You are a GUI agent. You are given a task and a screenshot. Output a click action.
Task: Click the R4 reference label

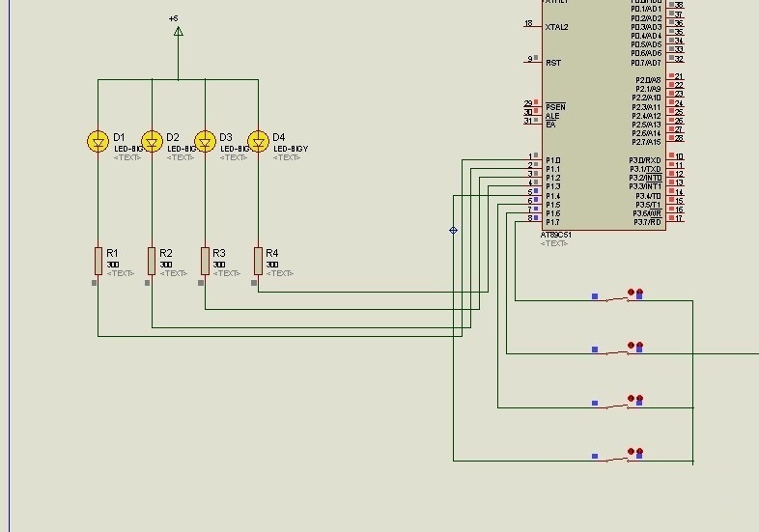point(272,253)
